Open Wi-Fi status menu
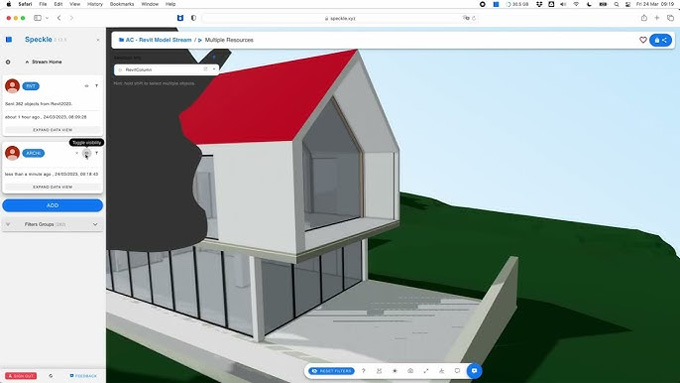680x383 pixels. (576, 4)
